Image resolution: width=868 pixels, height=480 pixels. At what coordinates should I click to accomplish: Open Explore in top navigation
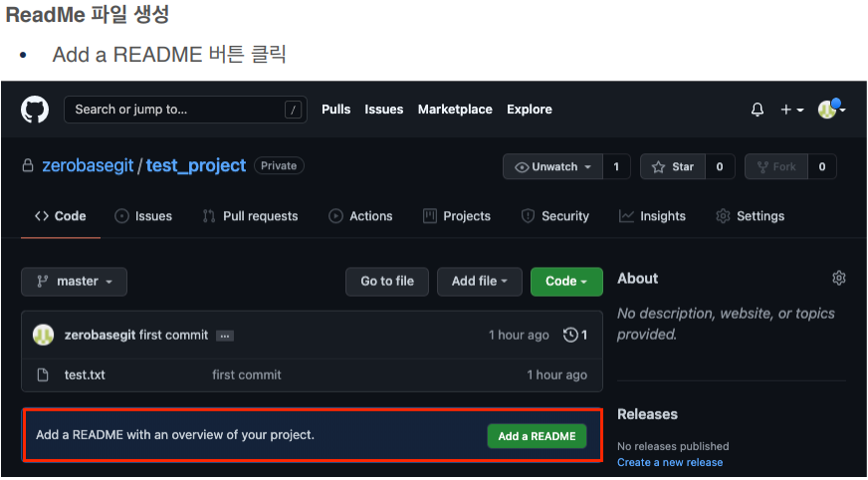(530, 110)
